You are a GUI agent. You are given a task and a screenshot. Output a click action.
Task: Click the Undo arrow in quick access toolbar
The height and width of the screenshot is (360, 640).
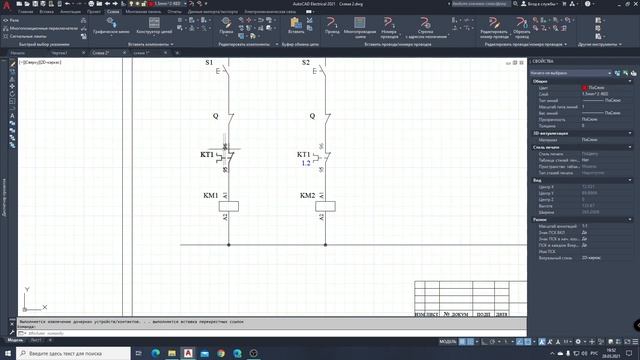click(67, 4)
